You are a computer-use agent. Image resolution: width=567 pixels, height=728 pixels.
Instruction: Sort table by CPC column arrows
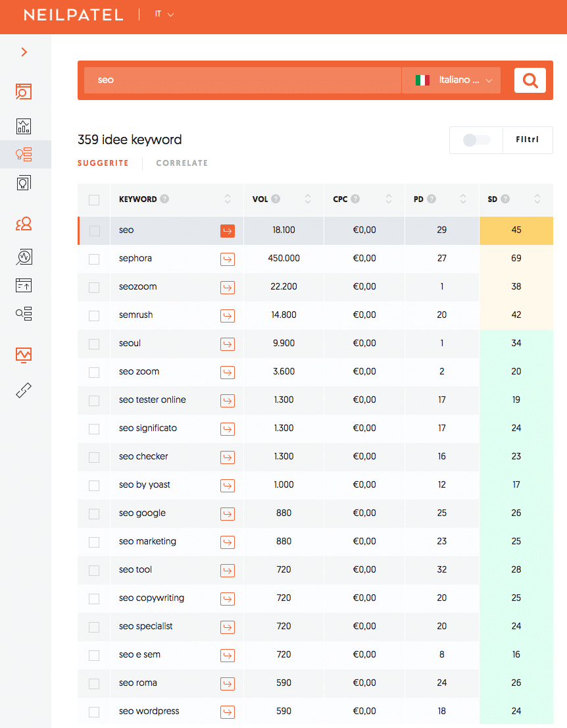click(389, 199)
